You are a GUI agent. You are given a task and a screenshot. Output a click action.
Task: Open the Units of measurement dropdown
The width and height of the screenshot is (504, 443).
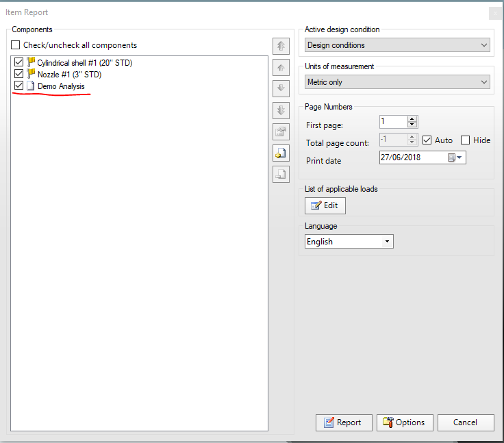[397, 82]
